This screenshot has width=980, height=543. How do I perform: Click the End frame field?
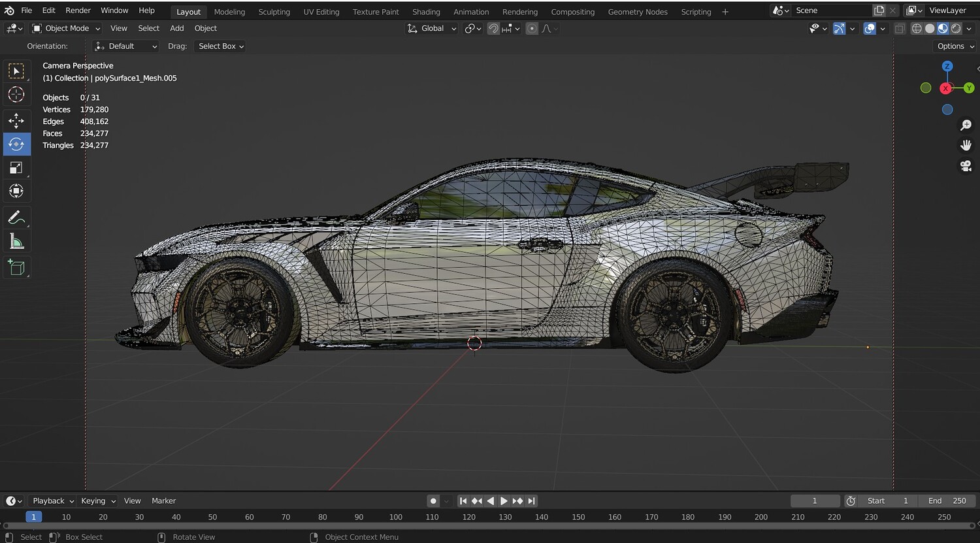coord(947,501)
